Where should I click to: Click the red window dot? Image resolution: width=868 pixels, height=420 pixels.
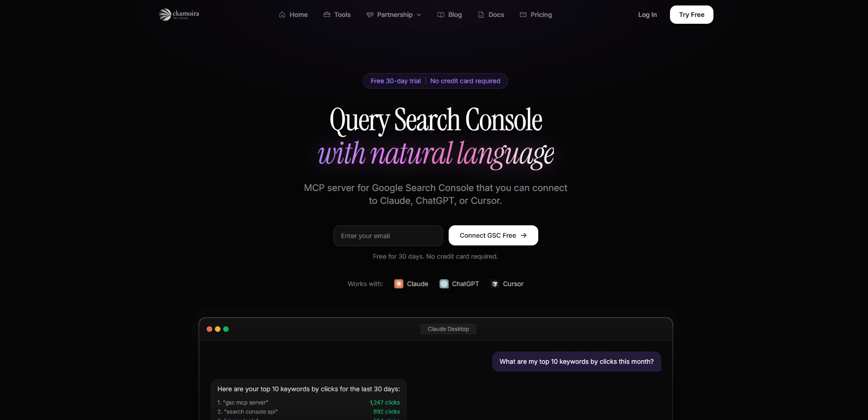coord(209,329)
